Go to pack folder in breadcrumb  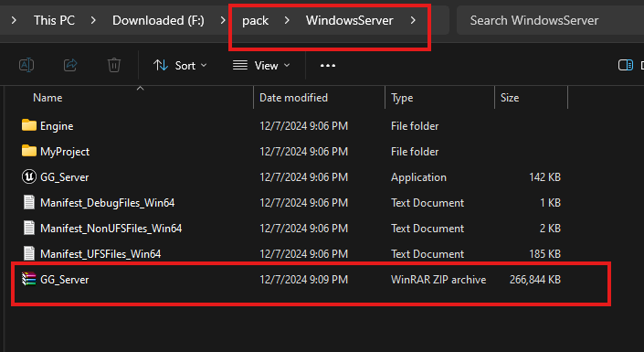pyautogui.click(x=255, y=20)
